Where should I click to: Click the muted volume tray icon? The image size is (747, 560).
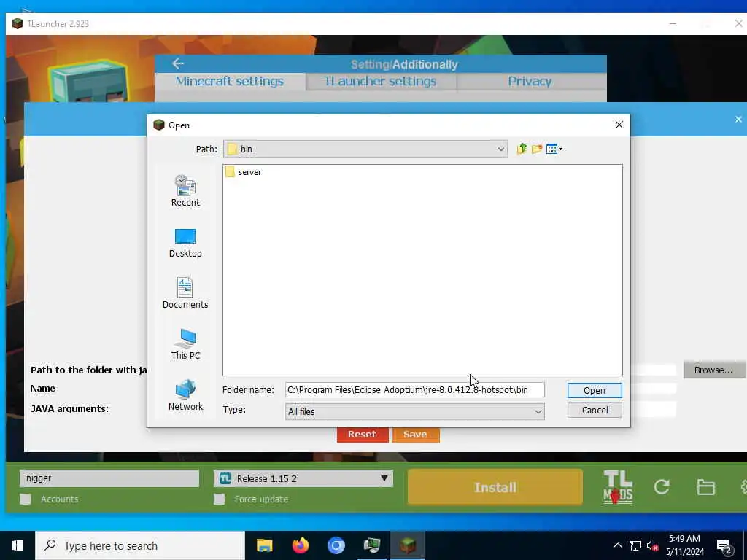[x=652, y=546]
